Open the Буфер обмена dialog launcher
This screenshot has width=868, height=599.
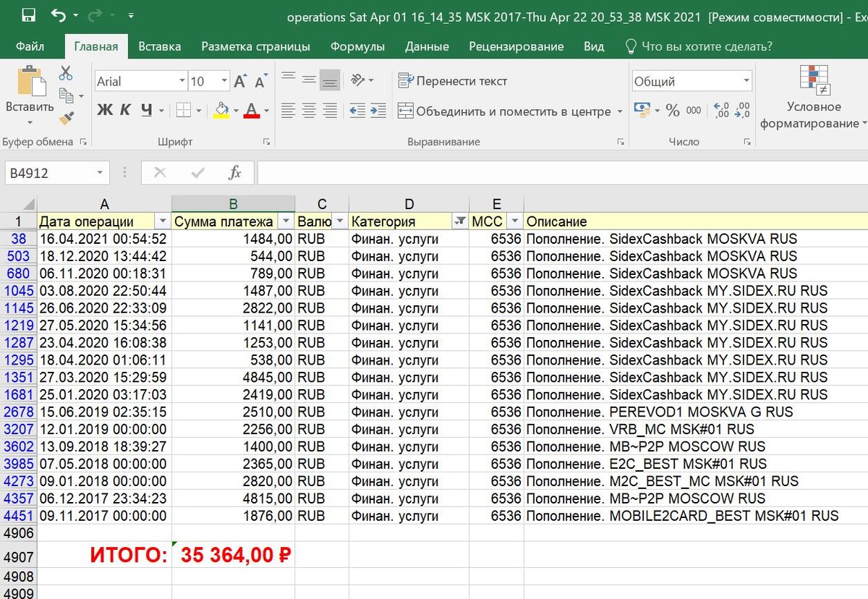pyautogui.click(x=84, y=142)
